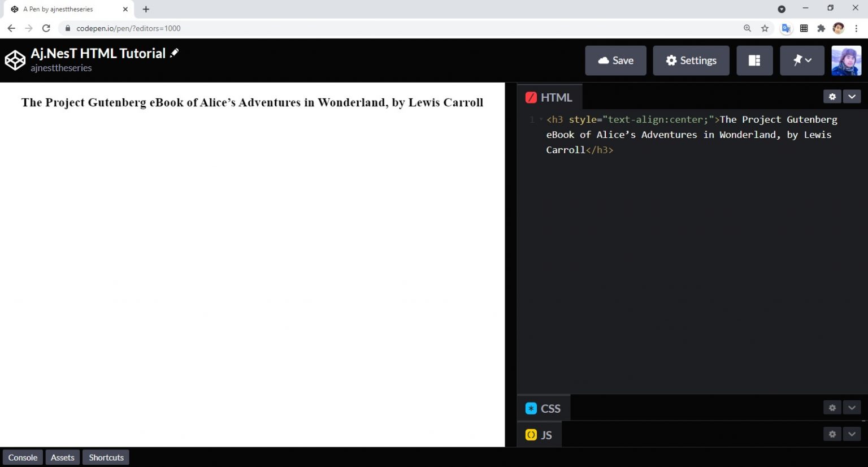The height and width of the screenshot is (467, 868).
Task: Select the JS editor tab
Action: (x=539, y=435)
